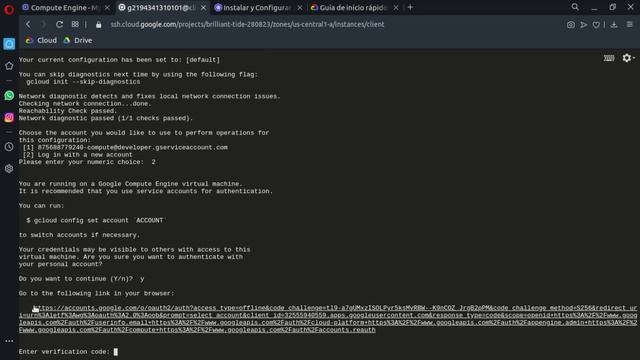View site security padlock info

pos(98,24)
